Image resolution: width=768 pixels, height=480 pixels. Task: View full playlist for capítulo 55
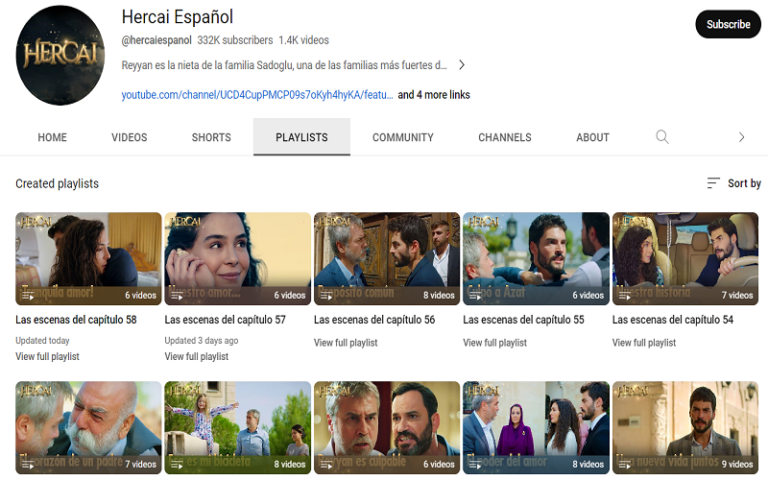[495, 343]
